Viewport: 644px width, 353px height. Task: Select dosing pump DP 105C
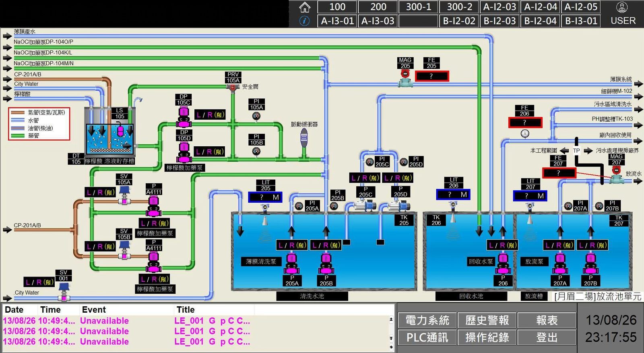tap(184, 116)
